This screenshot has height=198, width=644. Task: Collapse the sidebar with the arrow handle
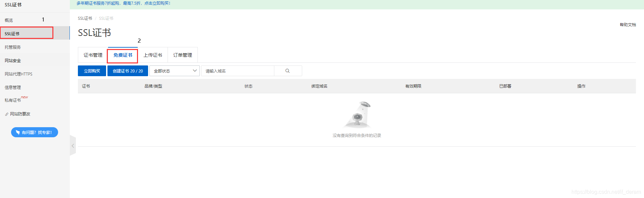coord(73,146)
